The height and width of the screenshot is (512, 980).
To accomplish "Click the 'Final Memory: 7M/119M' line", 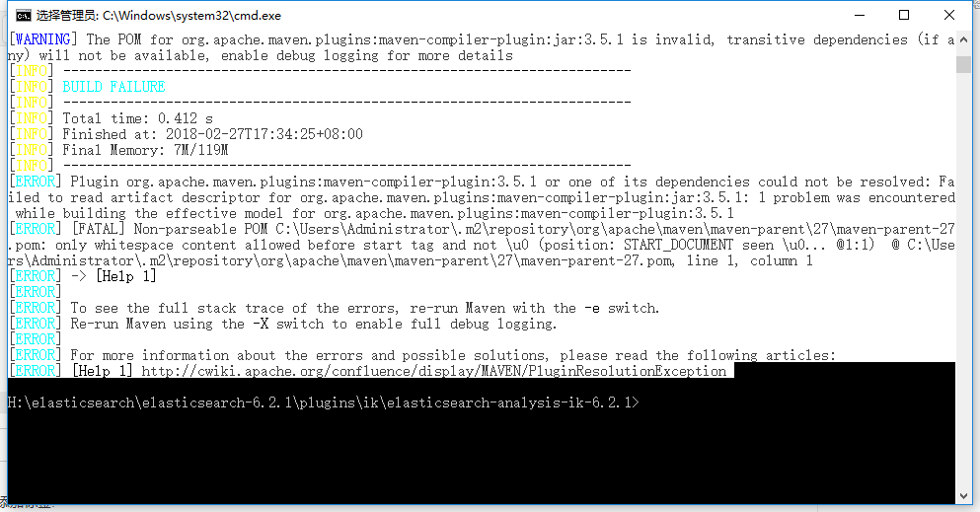I will tap(145, 151).
